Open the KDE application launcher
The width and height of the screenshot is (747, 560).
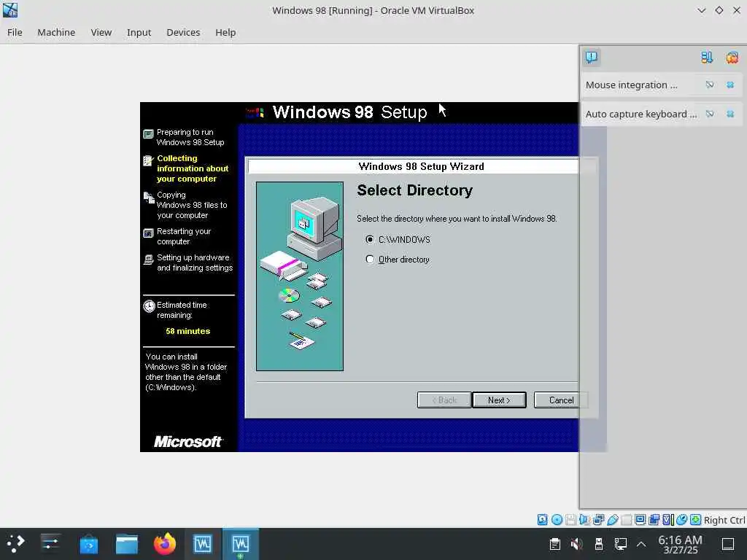pos(15,543)
